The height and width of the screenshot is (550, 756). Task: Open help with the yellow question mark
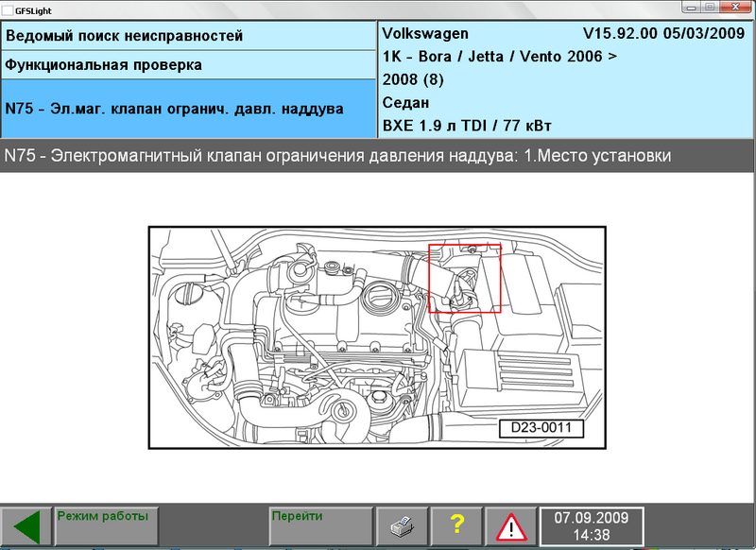(456, 526)
